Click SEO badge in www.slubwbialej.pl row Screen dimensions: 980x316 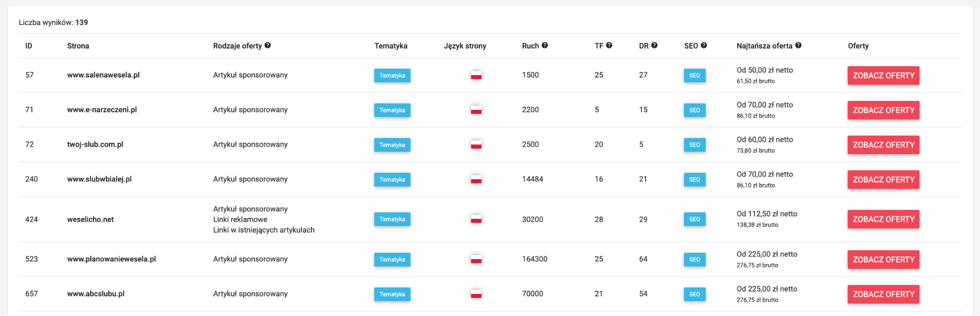point(695,180)
